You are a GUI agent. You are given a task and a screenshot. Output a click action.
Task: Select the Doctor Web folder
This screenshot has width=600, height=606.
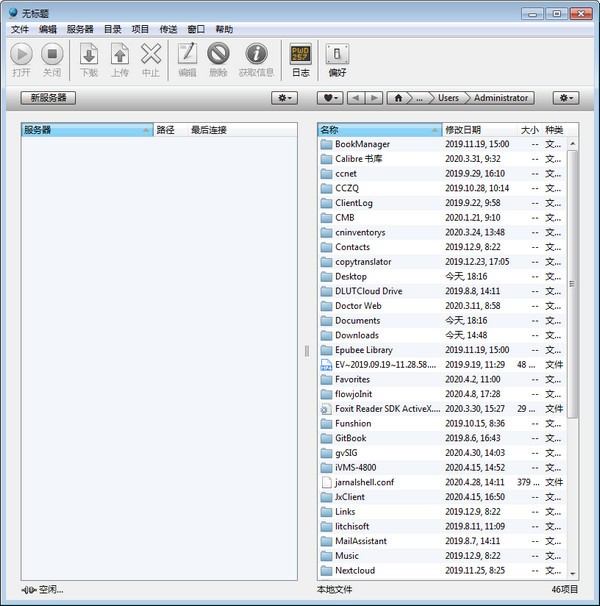click(441, 306)
